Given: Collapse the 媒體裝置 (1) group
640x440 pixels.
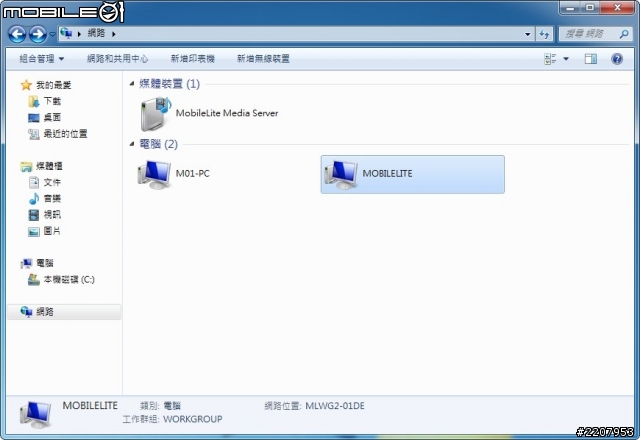Looking at the screenshot, I should pyautogui.click(x=132, y=84).
